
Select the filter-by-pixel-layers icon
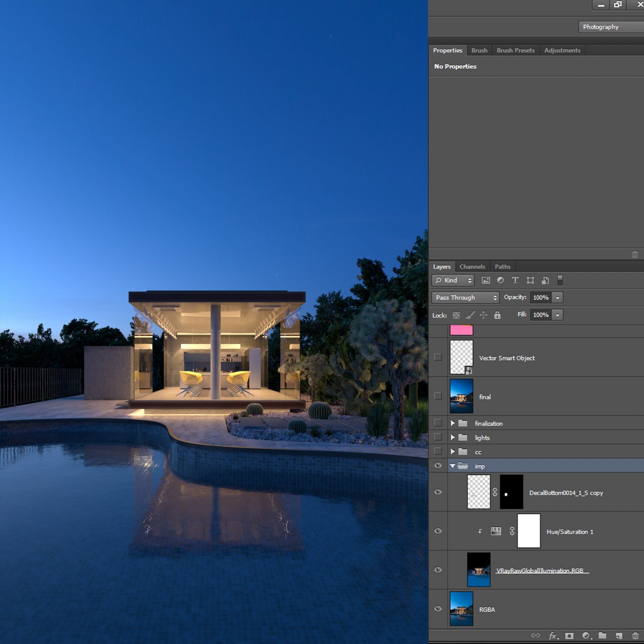[x=486, y=281]
